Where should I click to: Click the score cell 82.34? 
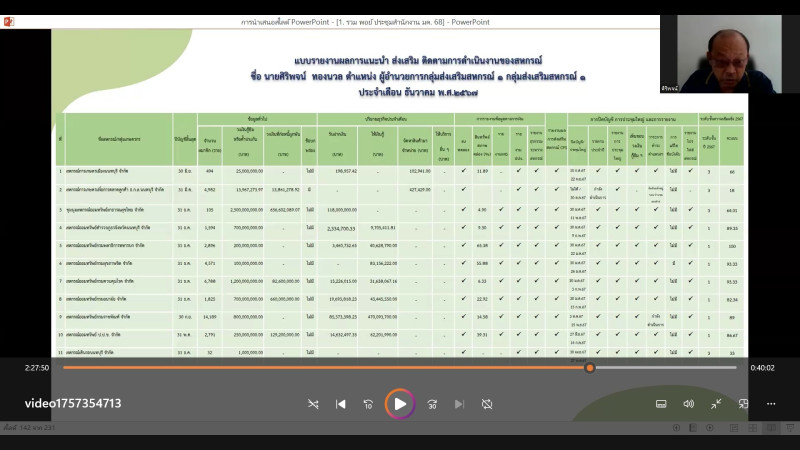click(732, 299)
